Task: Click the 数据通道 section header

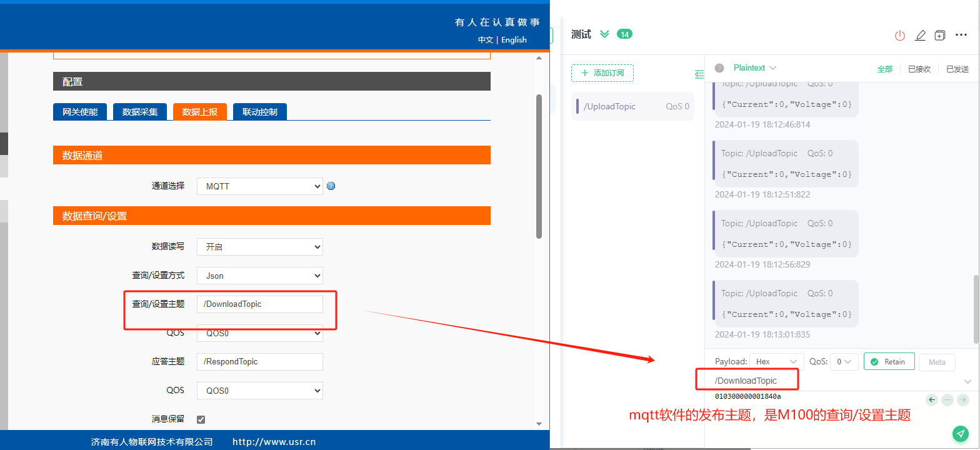Action: 272,155
